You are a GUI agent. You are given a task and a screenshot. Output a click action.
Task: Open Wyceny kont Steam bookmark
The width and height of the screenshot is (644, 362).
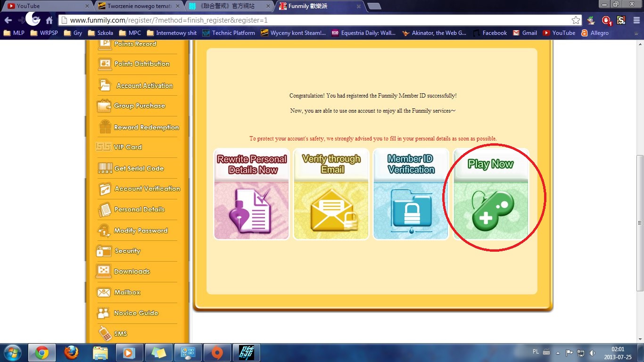point(293,33)
